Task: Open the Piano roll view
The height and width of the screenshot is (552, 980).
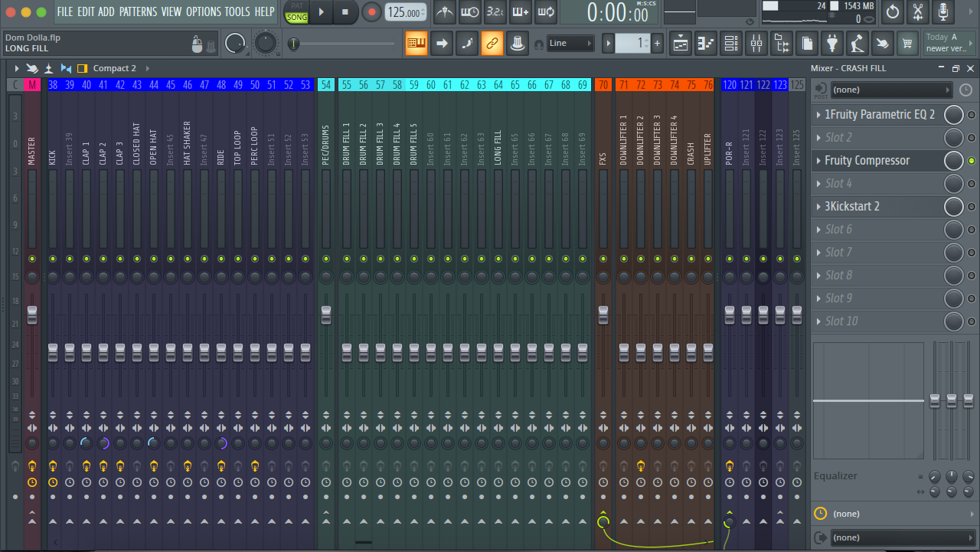Action: (x=706, y=44)
